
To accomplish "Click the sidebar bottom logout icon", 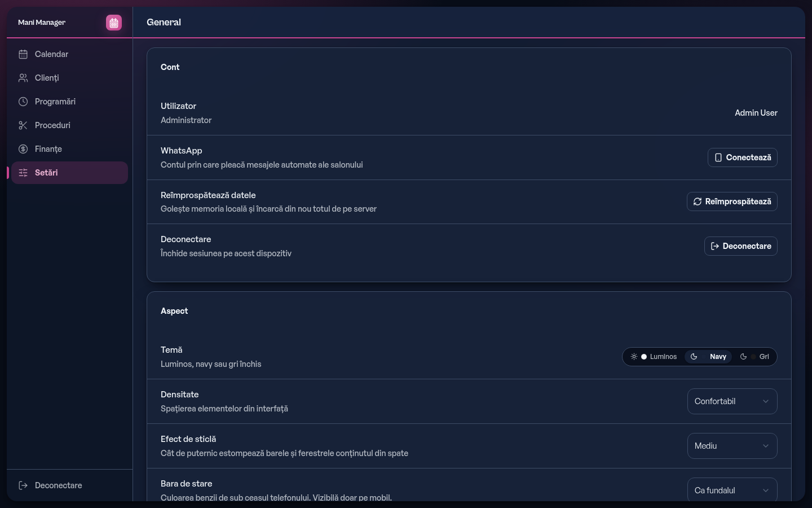I will [x=23, y=485].
